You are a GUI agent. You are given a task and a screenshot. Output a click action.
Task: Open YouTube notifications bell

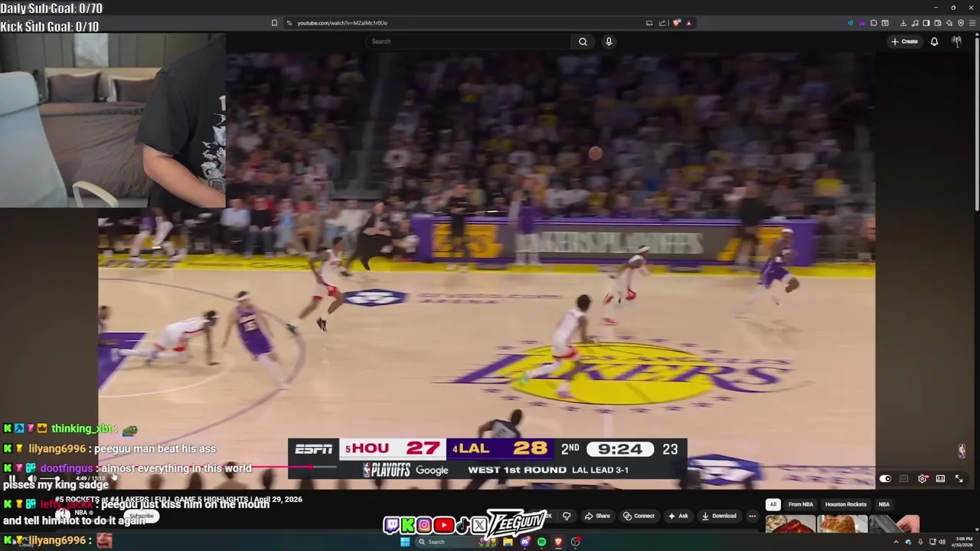click(934, 41)
